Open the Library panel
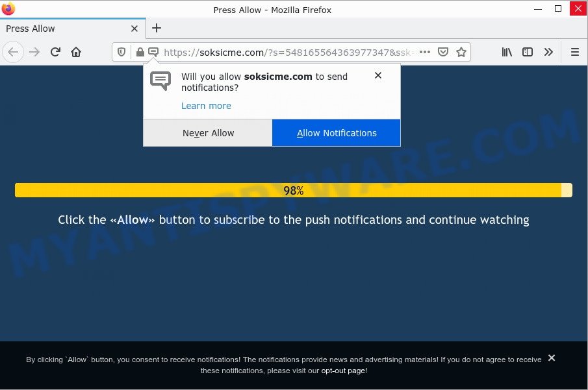Viewport: 588px width, 390px height. pos(507,52)
